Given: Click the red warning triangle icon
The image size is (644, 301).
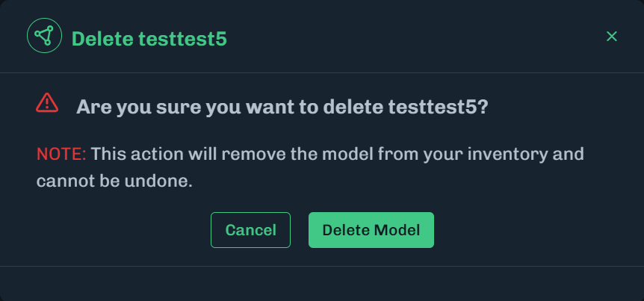Looking at the screenshot, I should 47,103.
